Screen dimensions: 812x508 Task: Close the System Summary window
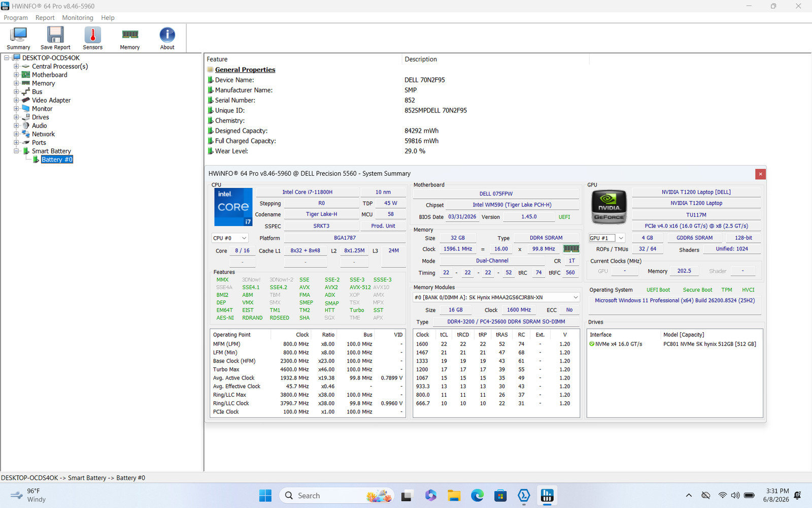[x=760, y=174]
